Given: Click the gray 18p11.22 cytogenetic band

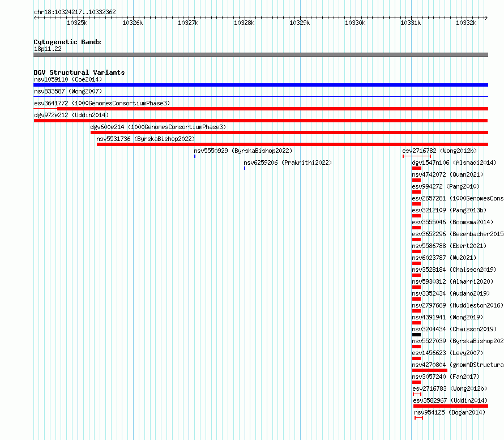Looking at the screenshot, I should click(260, 55).
